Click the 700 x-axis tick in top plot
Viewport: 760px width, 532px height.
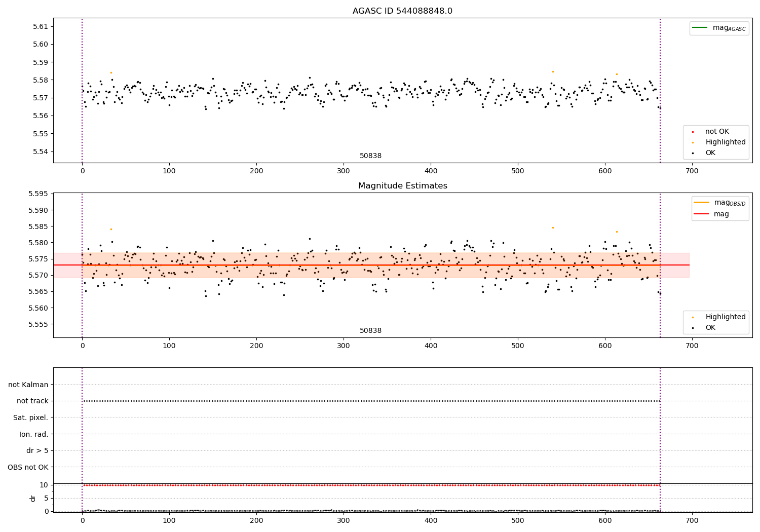click(692, 171)
